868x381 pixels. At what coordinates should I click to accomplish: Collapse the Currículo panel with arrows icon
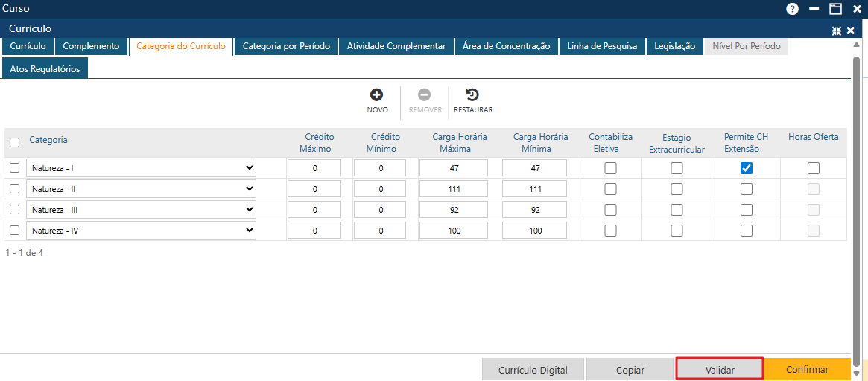(x=837, y=31)
